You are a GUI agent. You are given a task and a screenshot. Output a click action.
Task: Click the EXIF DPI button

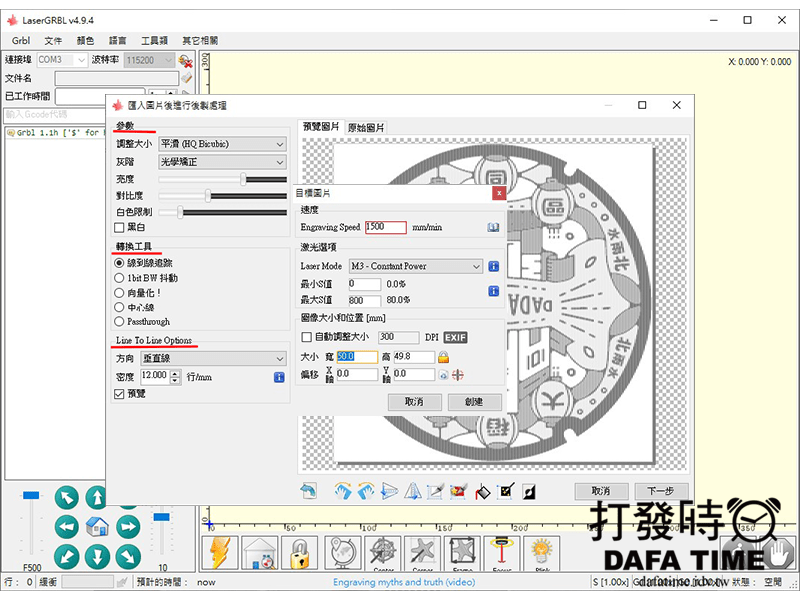pos(455,337)
